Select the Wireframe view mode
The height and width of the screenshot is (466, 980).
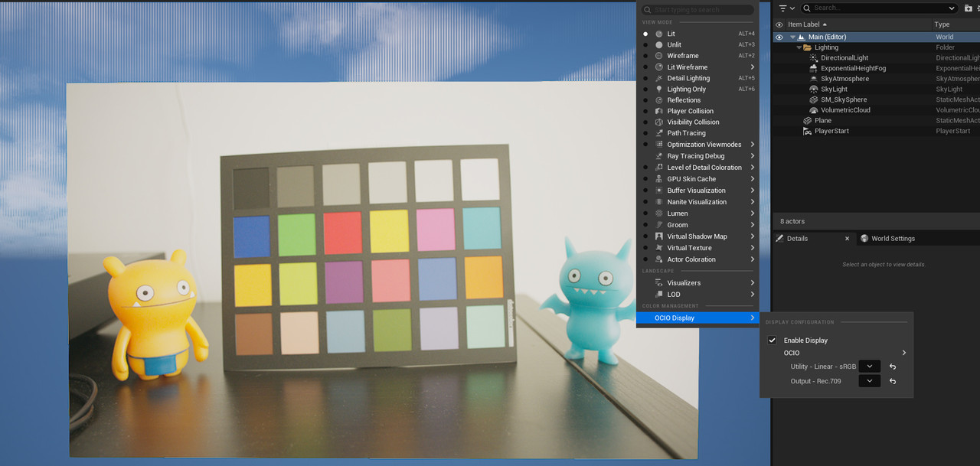click(698, 56)
